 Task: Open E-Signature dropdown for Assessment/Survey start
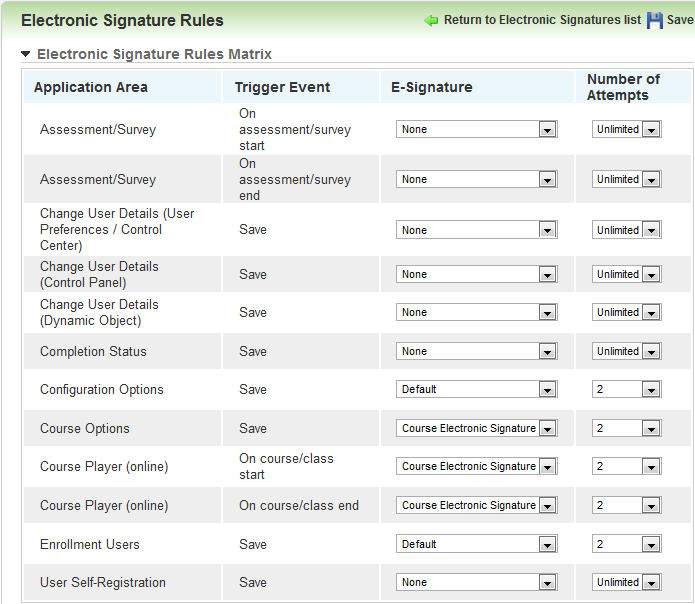476,129
